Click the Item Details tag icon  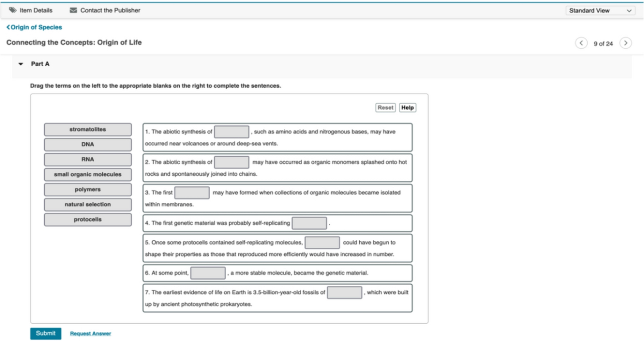point(13,10)
